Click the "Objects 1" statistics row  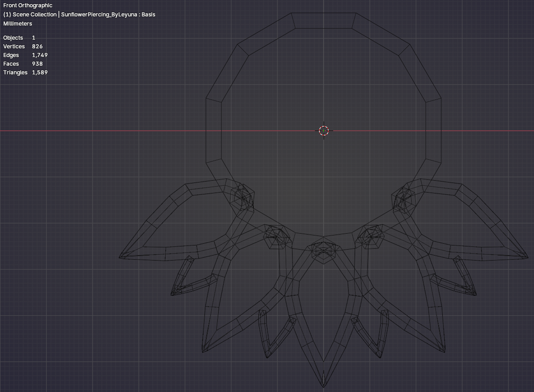[19, 38]
